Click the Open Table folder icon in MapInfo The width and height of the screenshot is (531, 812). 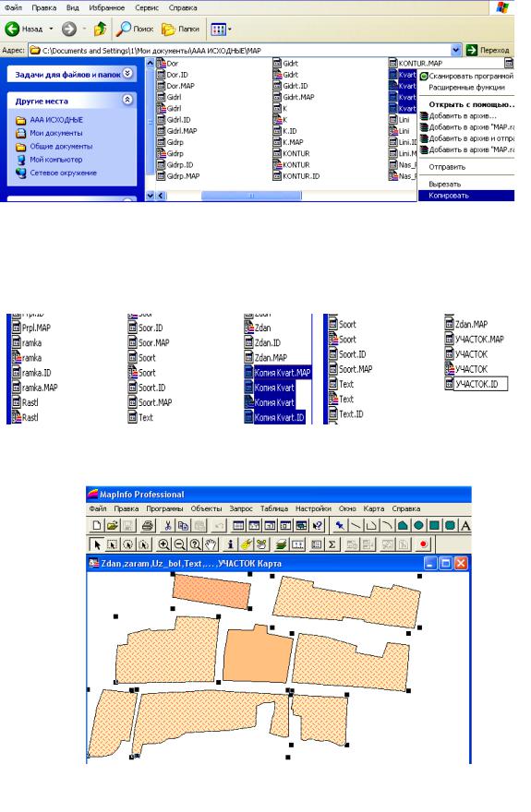coord(113,526)
